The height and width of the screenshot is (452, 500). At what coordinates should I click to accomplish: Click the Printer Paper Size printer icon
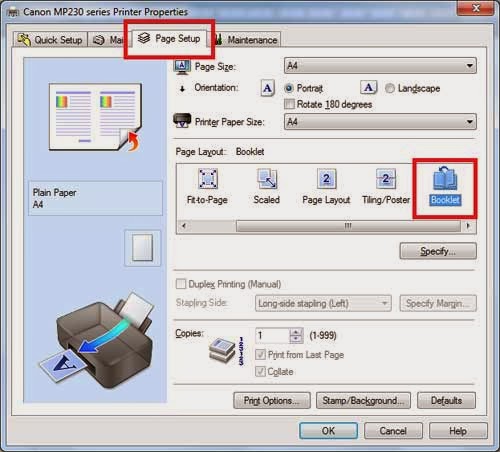pyautogui.click(x=182, y=121)
